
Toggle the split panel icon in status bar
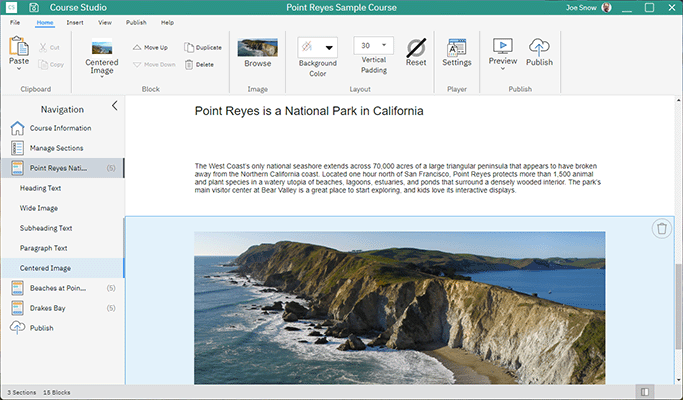tap(645, 392)
